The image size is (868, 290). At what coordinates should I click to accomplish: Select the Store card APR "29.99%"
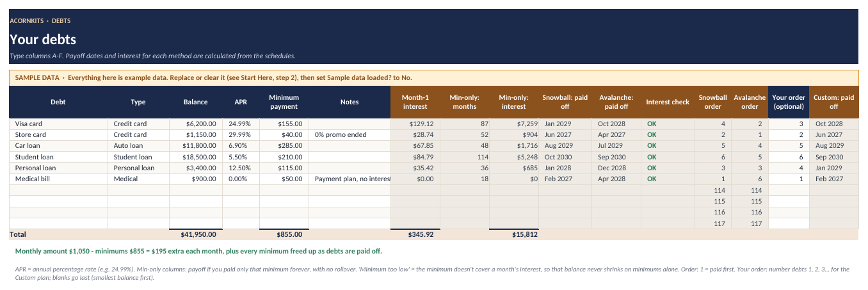pyautogui.click(x=241, y=134)
